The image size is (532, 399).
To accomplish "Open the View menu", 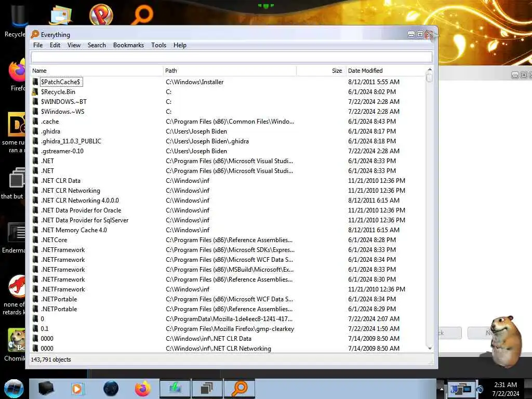I will 74,45.
